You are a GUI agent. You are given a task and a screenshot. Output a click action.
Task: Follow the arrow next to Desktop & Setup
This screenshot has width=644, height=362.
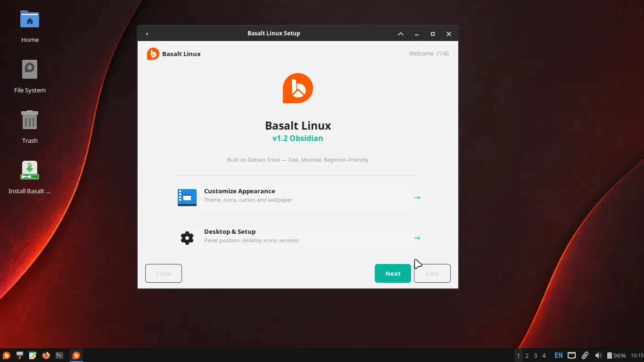coord(417,238)
